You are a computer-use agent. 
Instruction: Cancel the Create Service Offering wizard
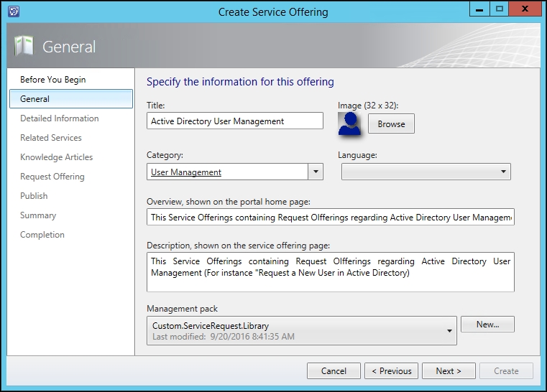[334, 370]
